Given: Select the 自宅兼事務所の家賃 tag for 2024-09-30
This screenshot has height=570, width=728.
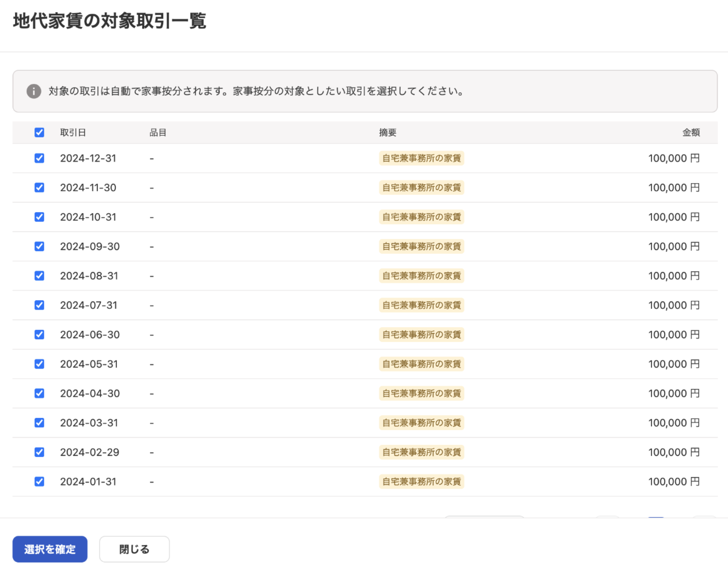Looking at the screenshot, I should (x=421, y=246).
